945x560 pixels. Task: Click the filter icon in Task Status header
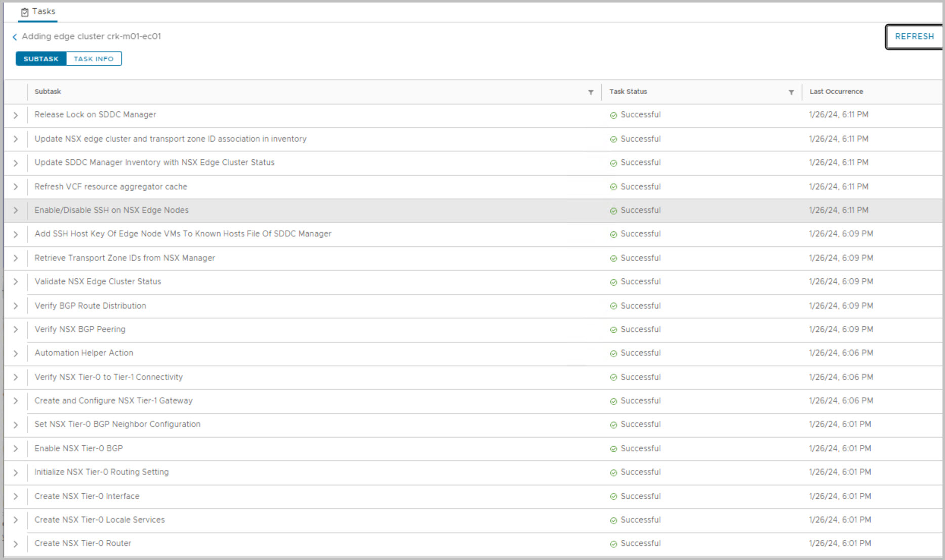point(791,92)
